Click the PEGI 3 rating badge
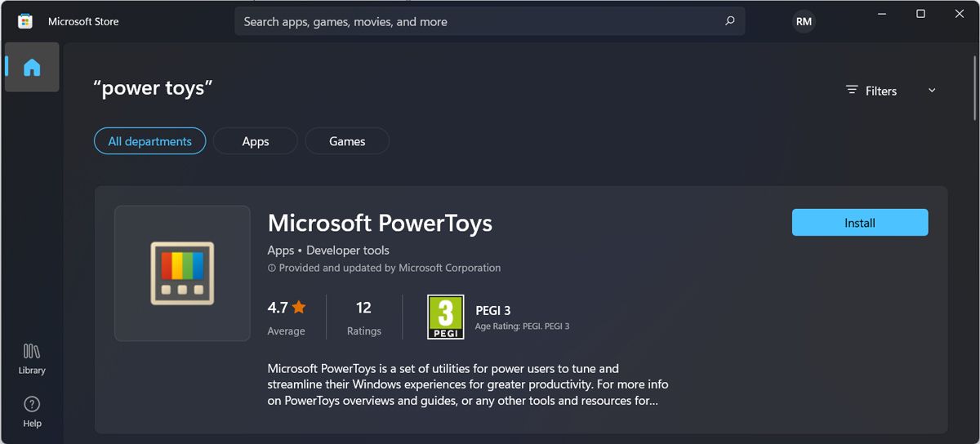This screenshot has width=980, height=444. tap(445, 317)
